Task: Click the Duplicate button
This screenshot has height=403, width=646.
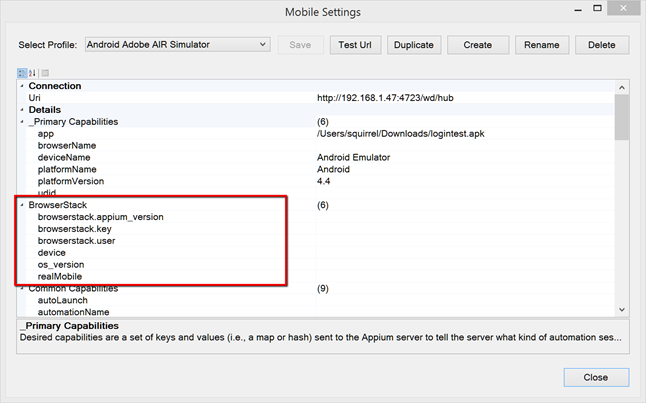Action: pos(414,45)
